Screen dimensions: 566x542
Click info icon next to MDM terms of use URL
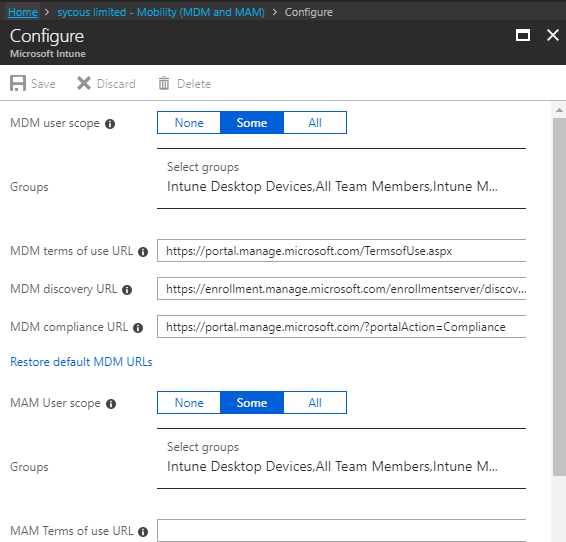coord(143,252)
